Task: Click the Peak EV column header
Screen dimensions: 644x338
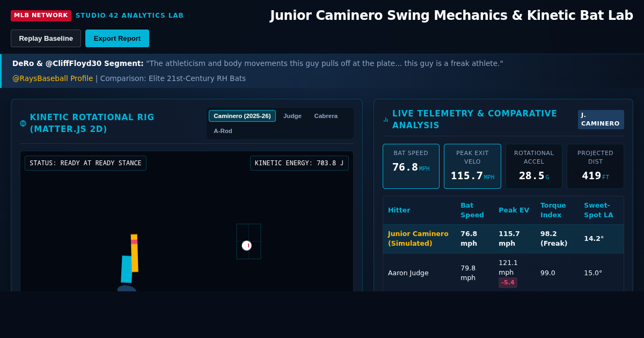Action: (514, 210)
